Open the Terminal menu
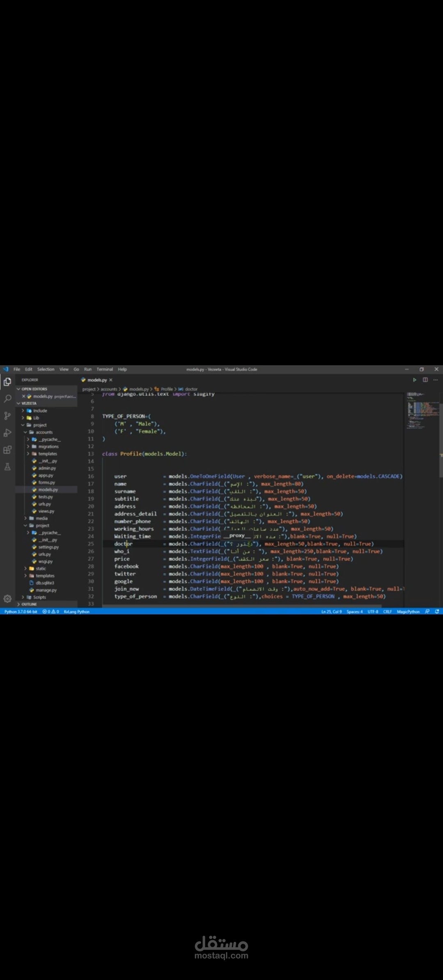The height and width of the screenshot is (980, 443). (x=105, y=369)
